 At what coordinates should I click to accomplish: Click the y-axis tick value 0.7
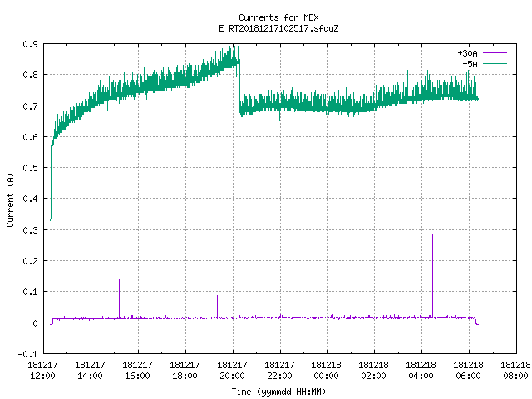(x=30, y=106)
